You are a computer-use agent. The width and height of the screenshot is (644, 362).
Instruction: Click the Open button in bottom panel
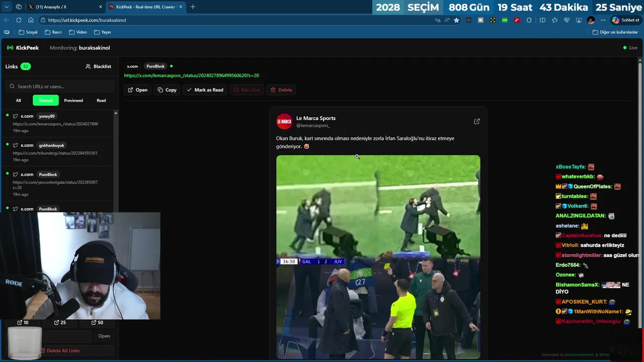pos(104,336)
